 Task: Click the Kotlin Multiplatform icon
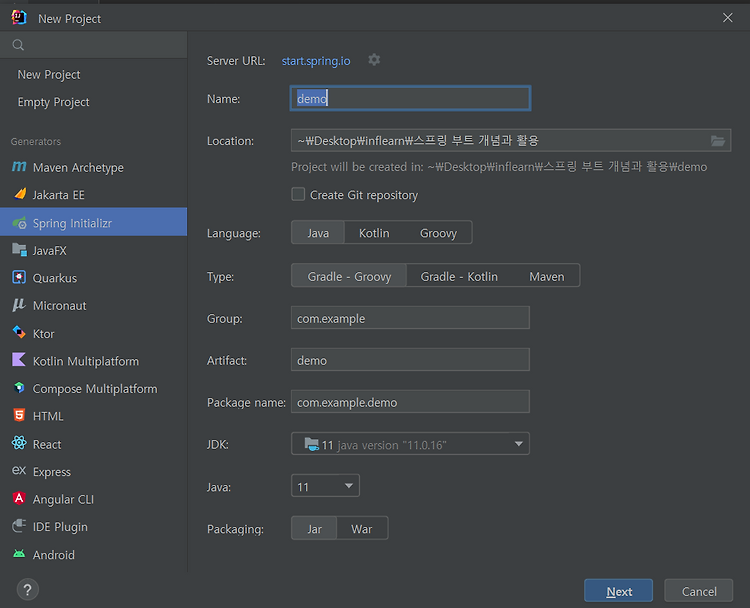click(x=19, y=360)
